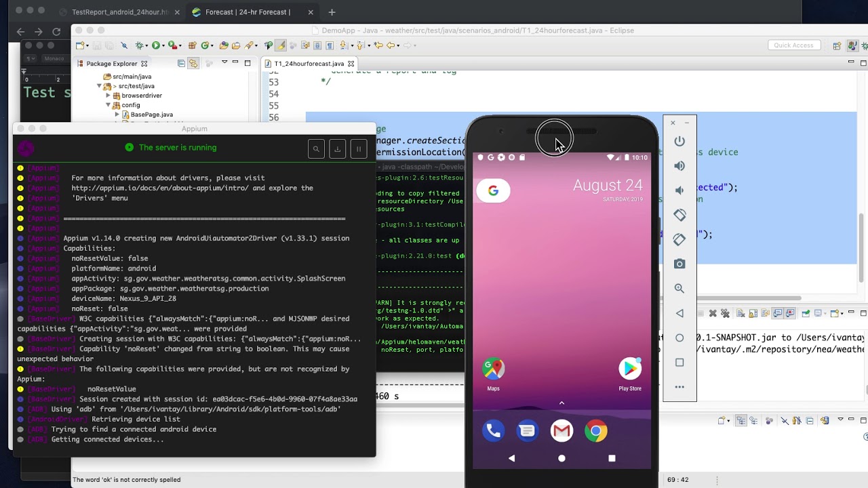Open Debug dropdown arrow in Eclipse toolbar
This screenshot has width=868, height=488.
pos(146,45)
